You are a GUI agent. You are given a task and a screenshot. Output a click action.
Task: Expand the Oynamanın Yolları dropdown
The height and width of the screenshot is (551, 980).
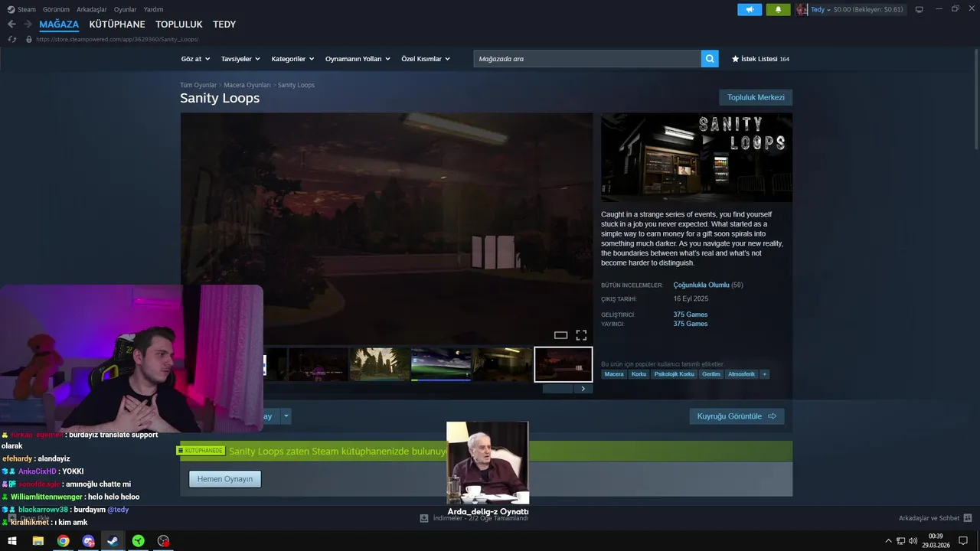click(358, 59)
